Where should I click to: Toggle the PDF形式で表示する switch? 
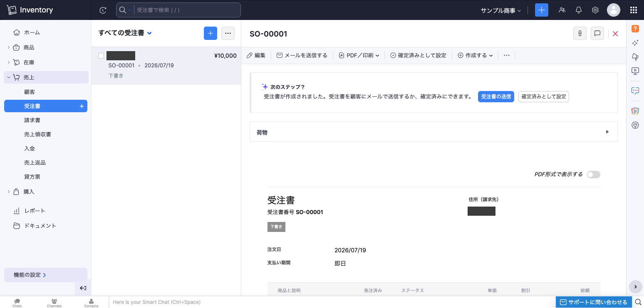pos(594,175)
